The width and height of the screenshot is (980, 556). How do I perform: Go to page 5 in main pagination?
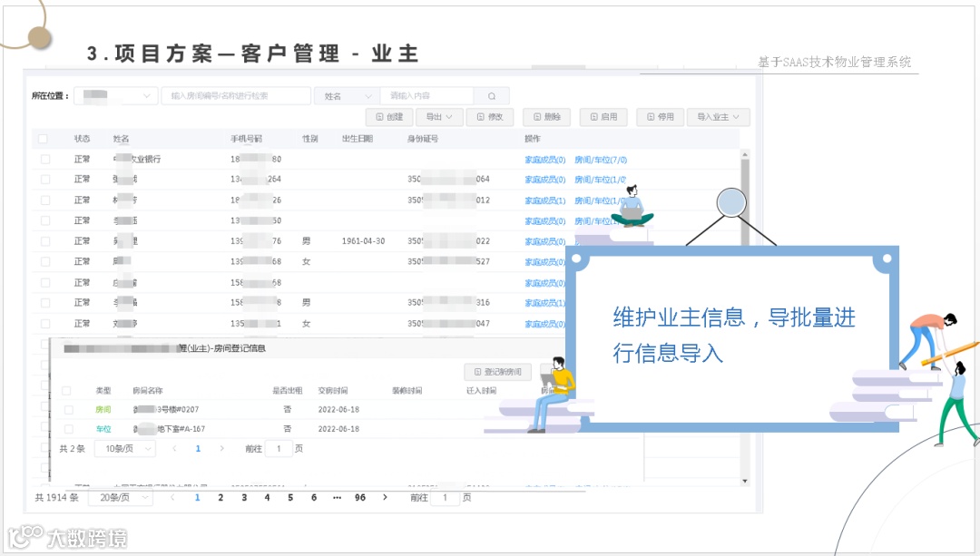click(x=290, y=498)
